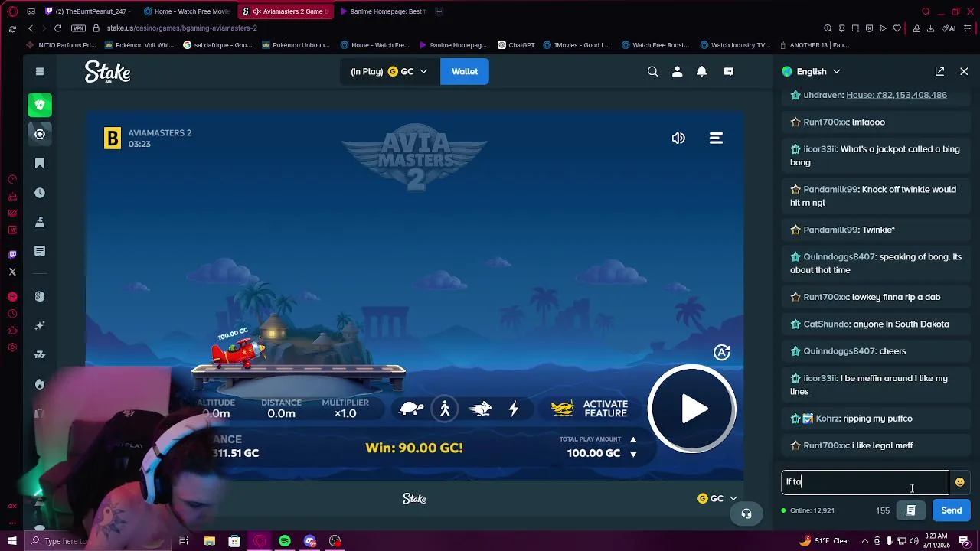This screenshot has height=551, width=980.
Task: Go to Stake logo homepage
Action: [107, 72]
